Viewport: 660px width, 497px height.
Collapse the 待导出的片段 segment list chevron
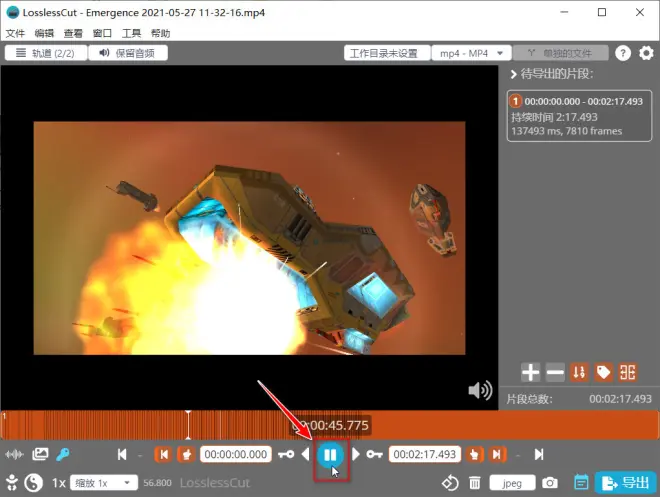tap(513, 74)
